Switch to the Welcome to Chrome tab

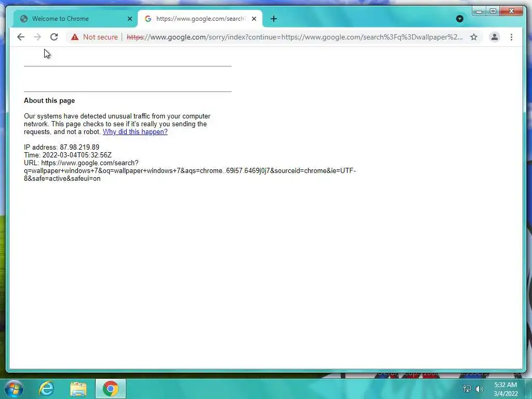coord(76,19)
